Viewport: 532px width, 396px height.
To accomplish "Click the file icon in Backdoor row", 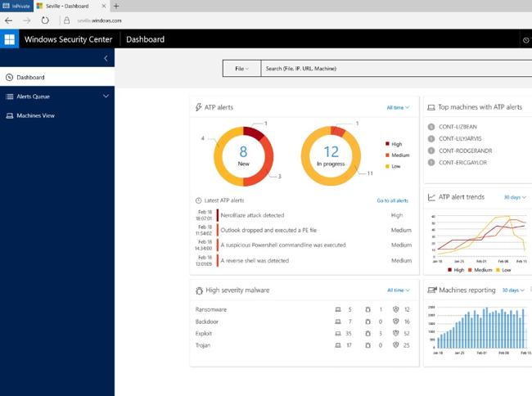I will pos(367,322).
